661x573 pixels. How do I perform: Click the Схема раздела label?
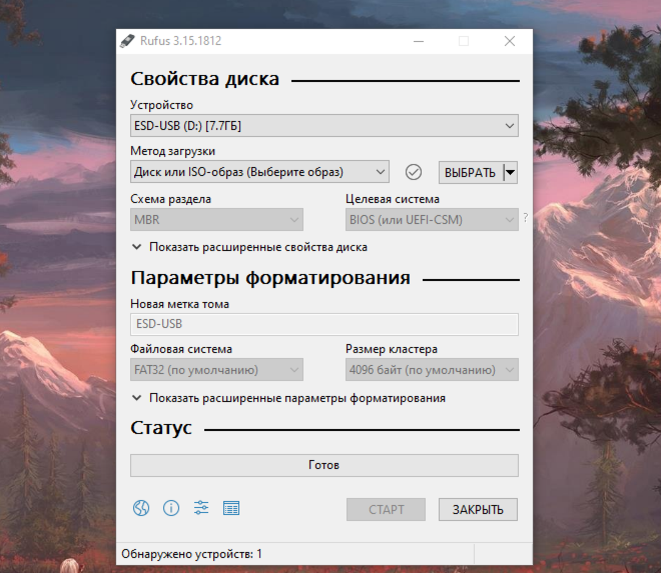(x=171, y=199)
